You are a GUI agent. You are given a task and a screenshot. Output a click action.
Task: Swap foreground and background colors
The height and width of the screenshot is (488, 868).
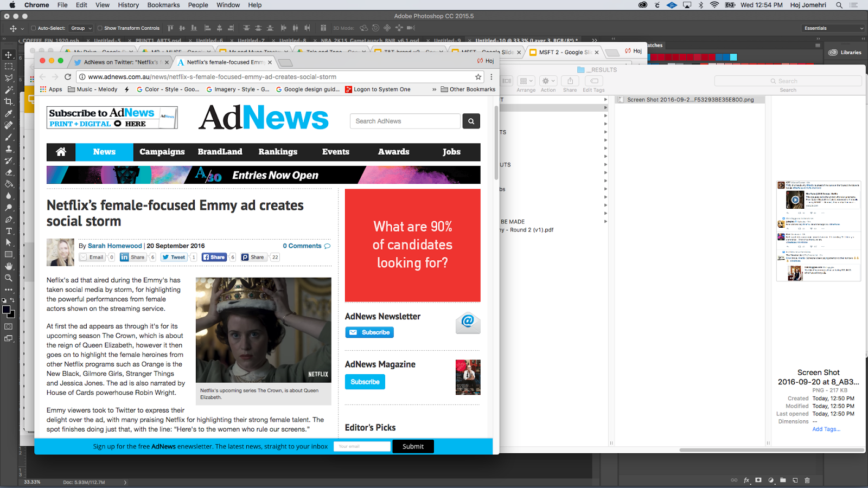point(12,300)
